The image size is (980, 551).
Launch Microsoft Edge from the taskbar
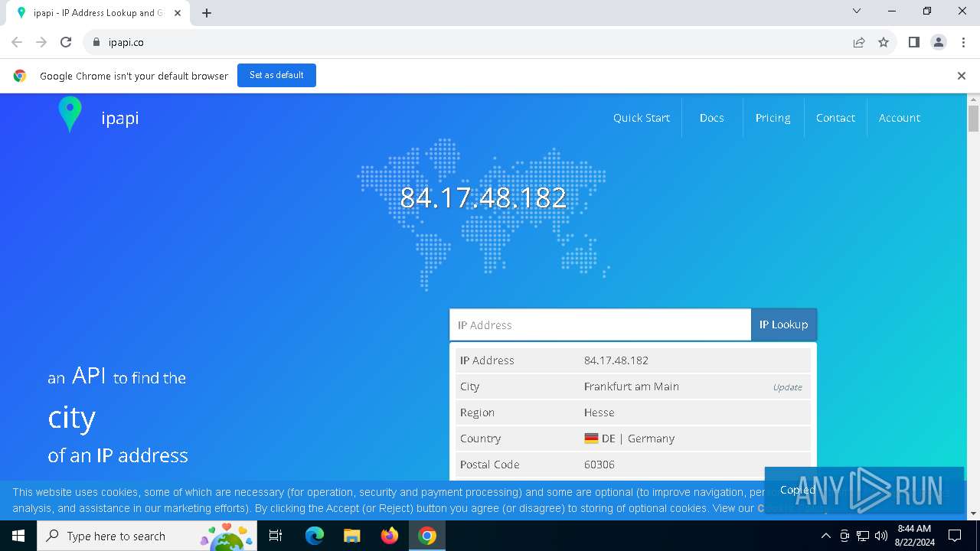[x=315, y=536]
